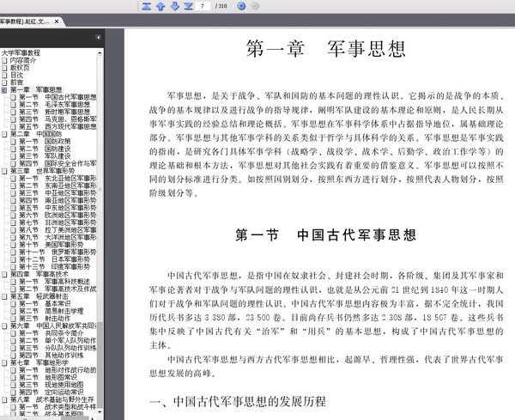This screenshot has width=515, height=420.
Task: Click the grayed forward-navigation circle button
Action: (255, 6)
